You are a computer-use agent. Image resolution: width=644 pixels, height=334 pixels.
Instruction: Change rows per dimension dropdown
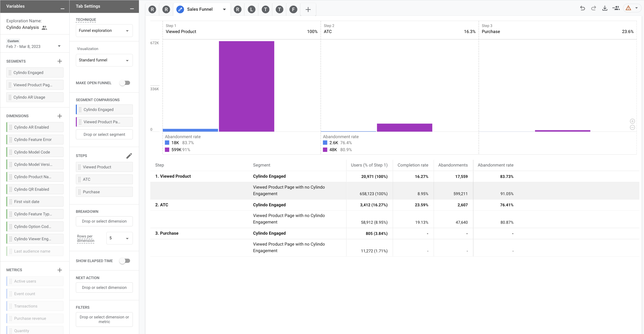[119, 238]
